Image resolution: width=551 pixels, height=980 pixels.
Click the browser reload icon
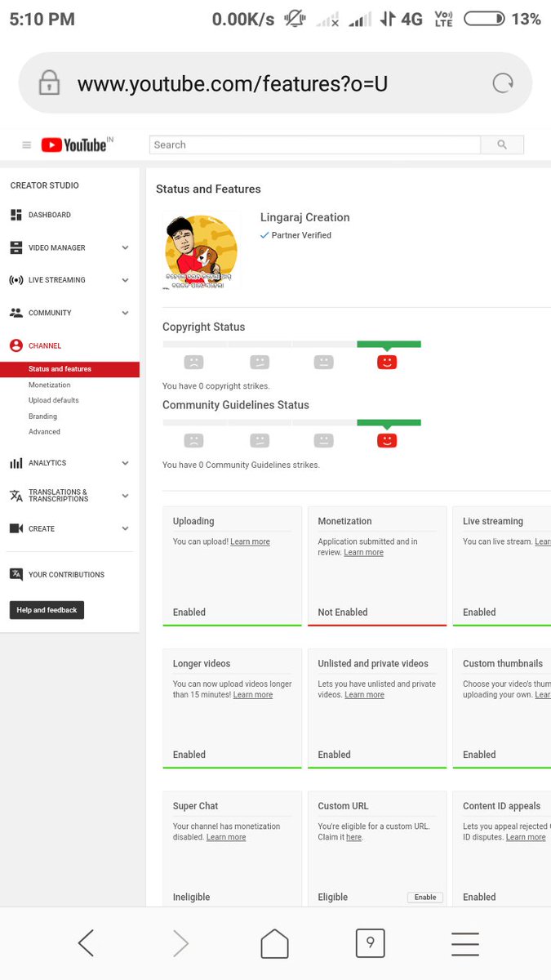pyautogui.click(x=504, y=82)
